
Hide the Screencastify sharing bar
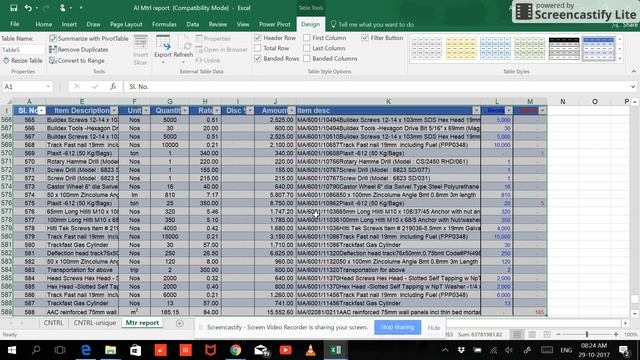(x=434, y=327)
